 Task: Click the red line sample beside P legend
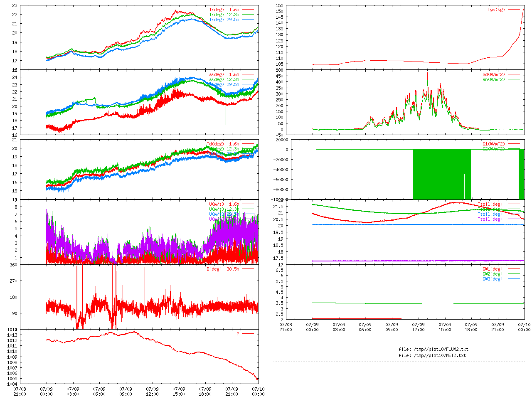pos(248,334)
